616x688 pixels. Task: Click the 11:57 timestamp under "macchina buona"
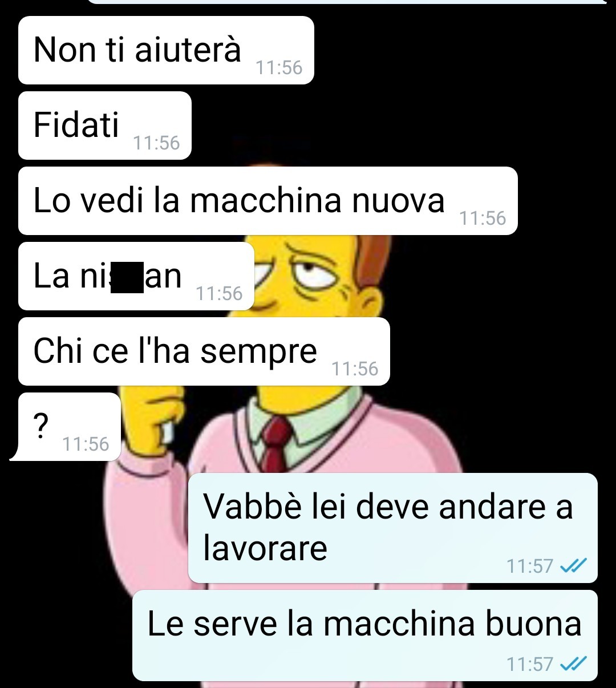(530, 664)
